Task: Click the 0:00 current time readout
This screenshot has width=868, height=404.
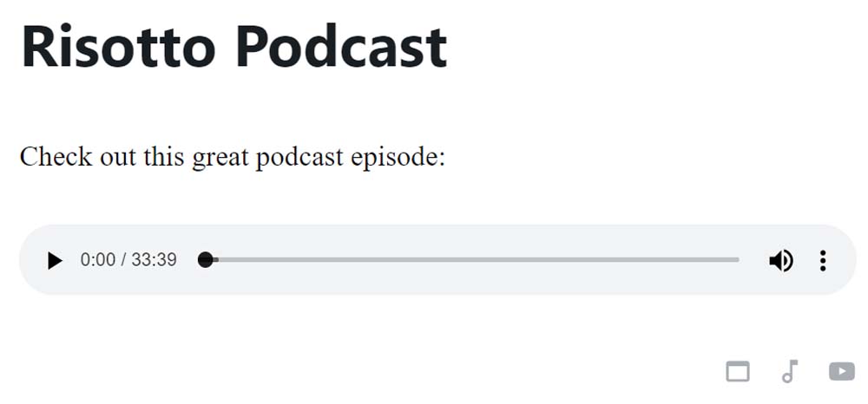Action: [x=98, y=260]
